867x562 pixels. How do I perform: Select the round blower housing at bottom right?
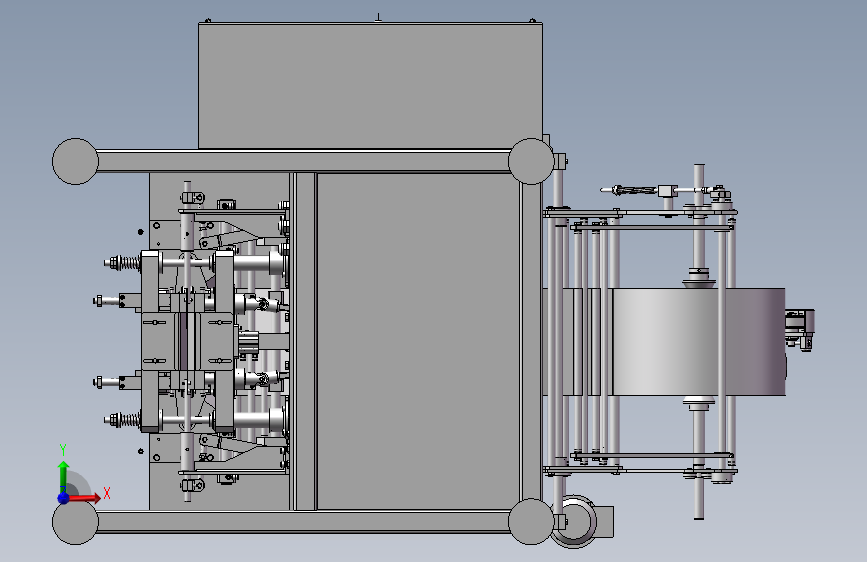click(x=575, y=521)
